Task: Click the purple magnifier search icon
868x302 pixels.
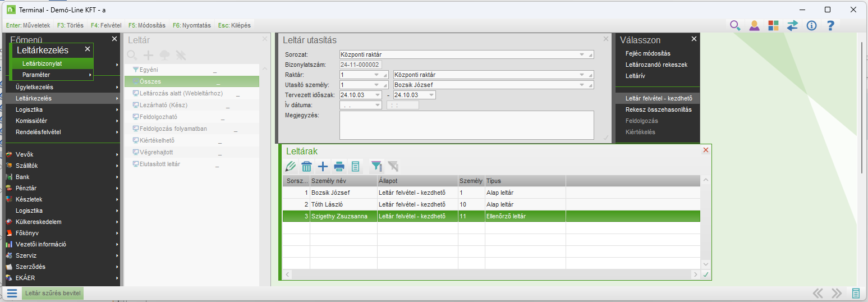Action: pos(734,25)
